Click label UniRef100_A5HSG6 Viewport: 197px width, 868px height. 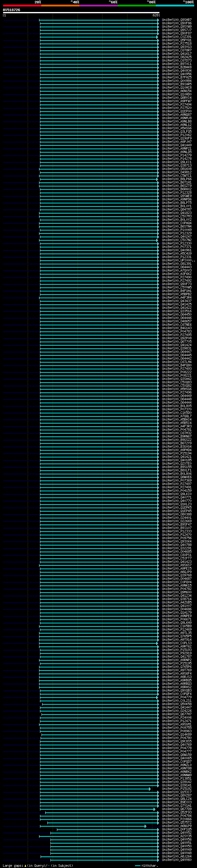click(x=176, y=389)
